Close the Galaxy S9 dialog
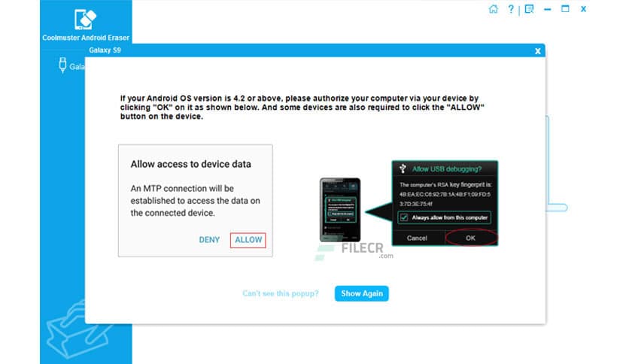 pyautogui.click(x=537, y=51)
